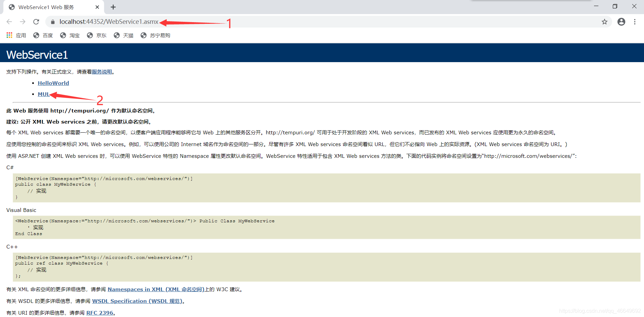Bookmark this page with the star icon
Image resolution: width=644 pixels, height=317 pixels.
[604, 22]
